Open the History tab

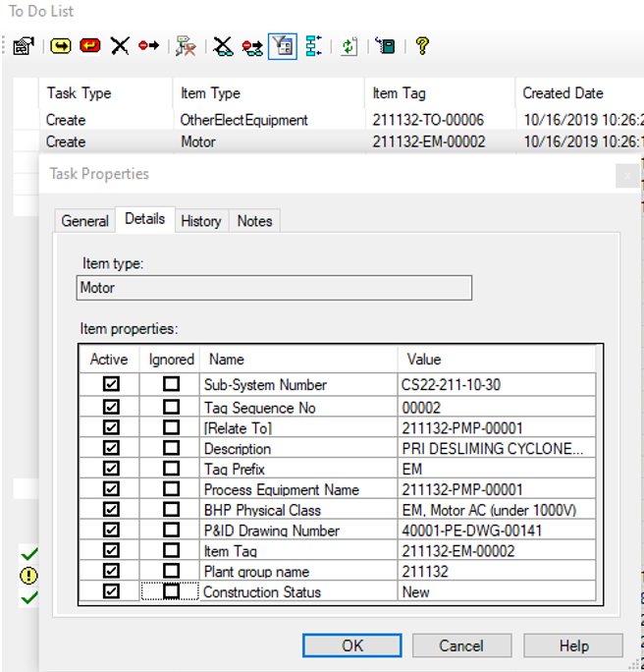point(200,221)
